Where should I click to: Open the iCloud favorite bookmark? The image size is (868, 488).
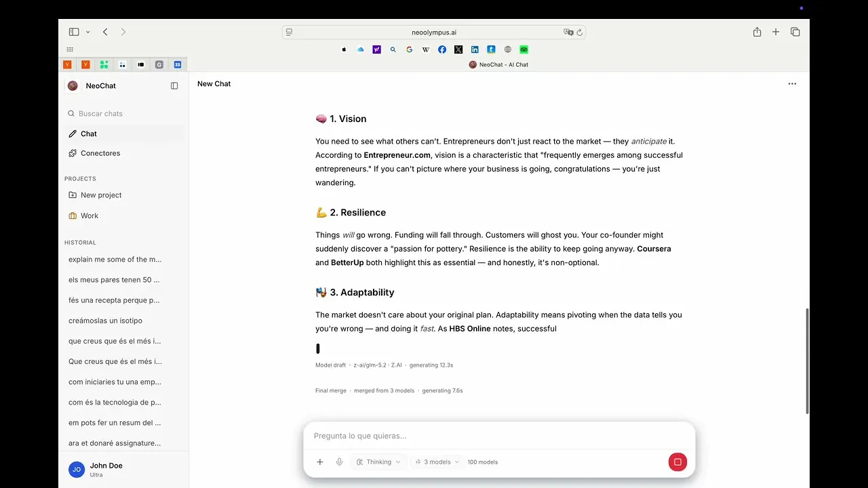point(361,49)
